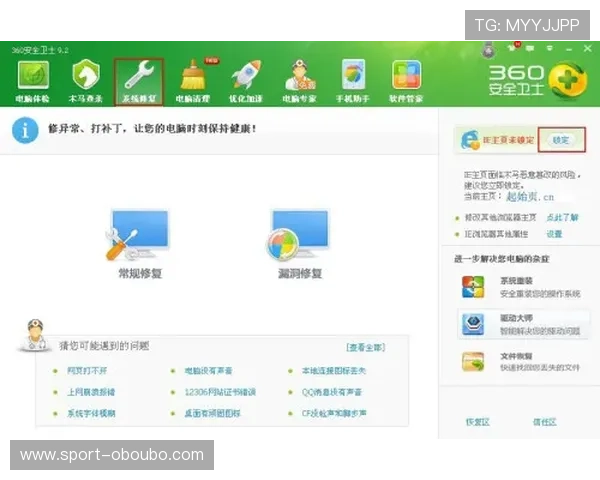This screenshot has width=600, height=480.
Task: Open the 系统重装 system reinstall icon
Action: coord(473,287)
